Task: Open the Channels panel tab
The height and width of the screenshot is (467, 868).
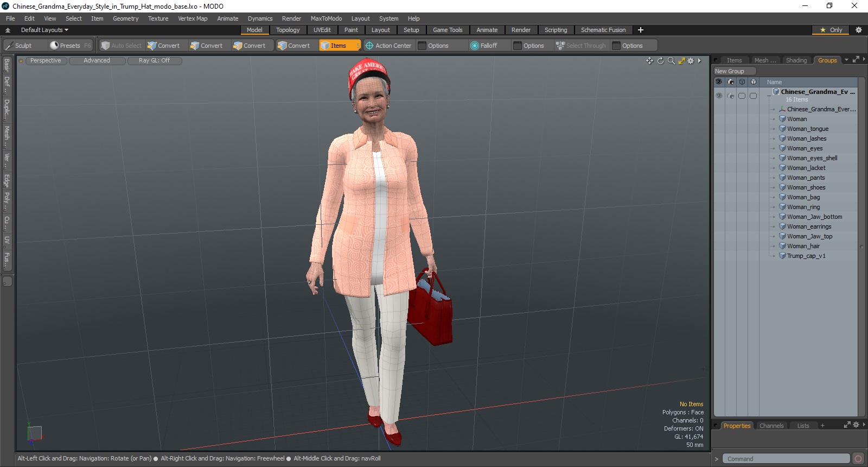Action: point(771,426)
